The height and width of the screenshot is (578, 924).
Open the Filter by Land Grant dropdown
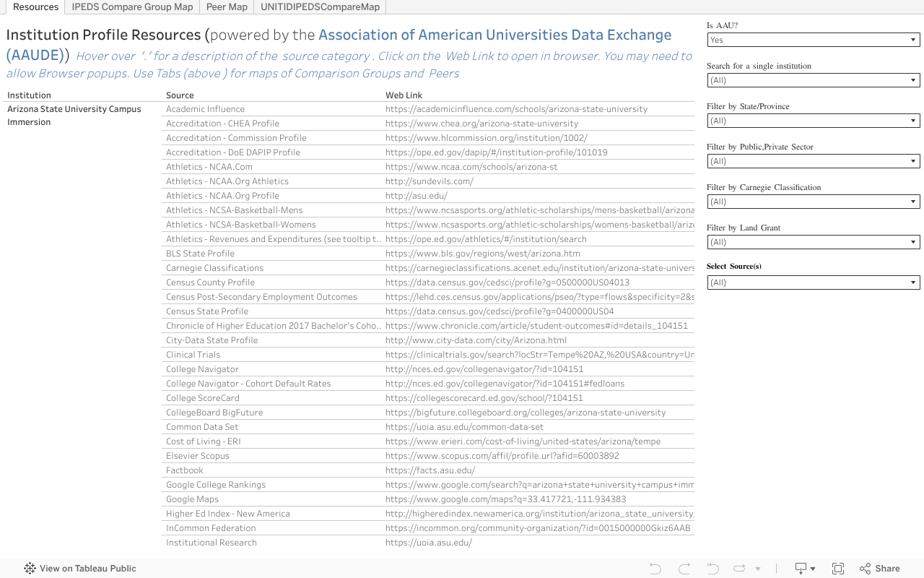click(814, 242)
